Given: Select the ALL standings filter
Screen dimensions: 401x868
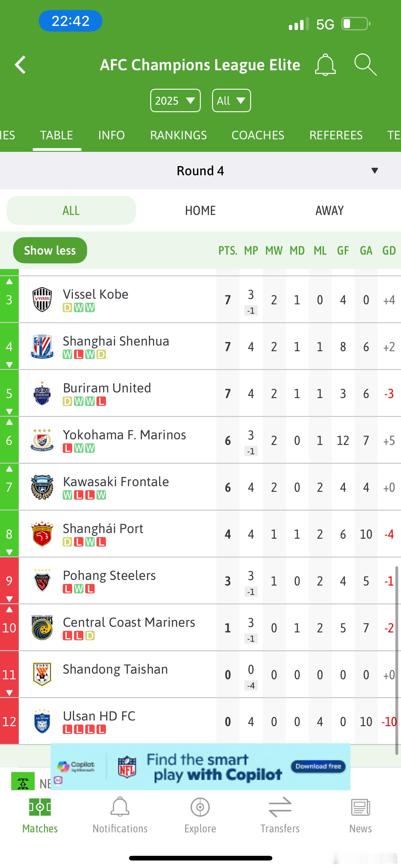Looking at the screenshot, I should [71, 211].
